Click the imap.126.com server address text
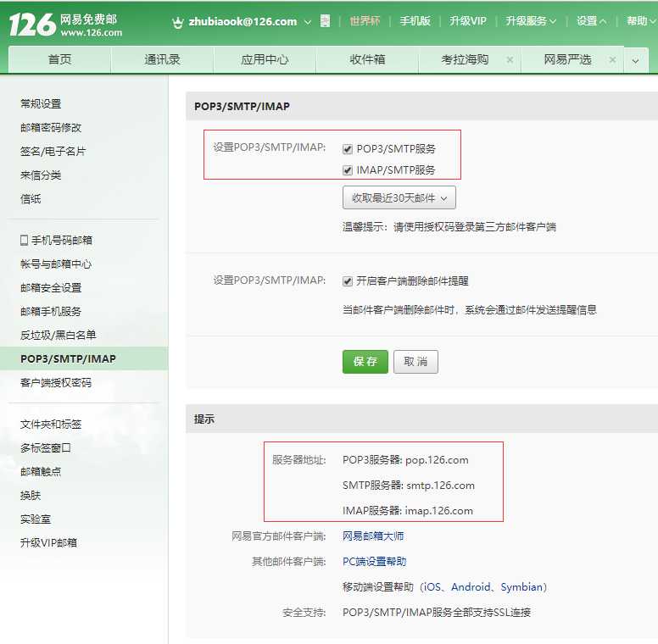The image size is (658, 644). [x=439, y=511]
